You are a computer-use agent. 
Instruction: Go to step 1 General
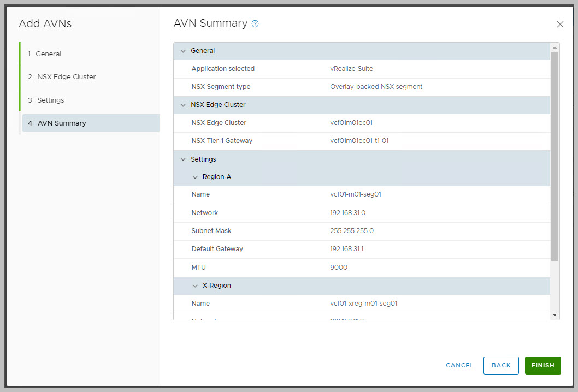[48, 54]
